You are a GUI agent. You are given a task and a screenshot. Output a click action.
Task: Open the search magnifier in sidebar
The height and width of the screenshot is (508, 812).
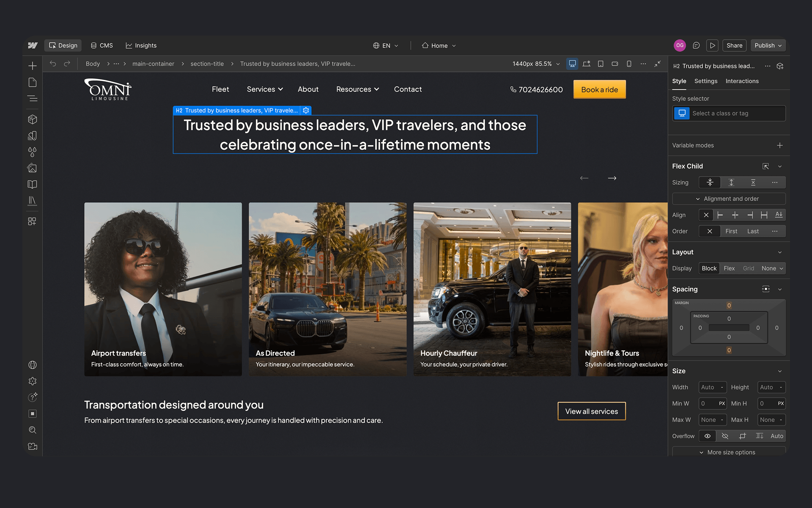(33, 430)
